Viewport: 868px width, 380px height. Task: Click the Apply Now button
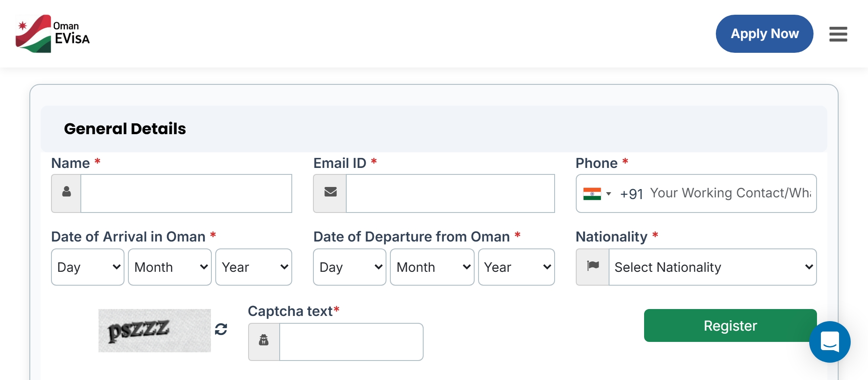764,34
